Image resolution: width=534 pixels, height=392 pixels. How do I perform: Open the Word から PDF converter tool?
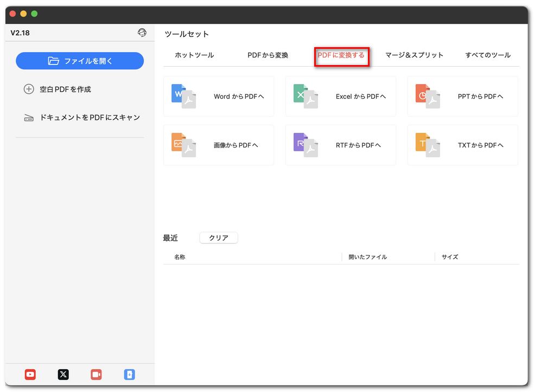click(x=218, y=96)
